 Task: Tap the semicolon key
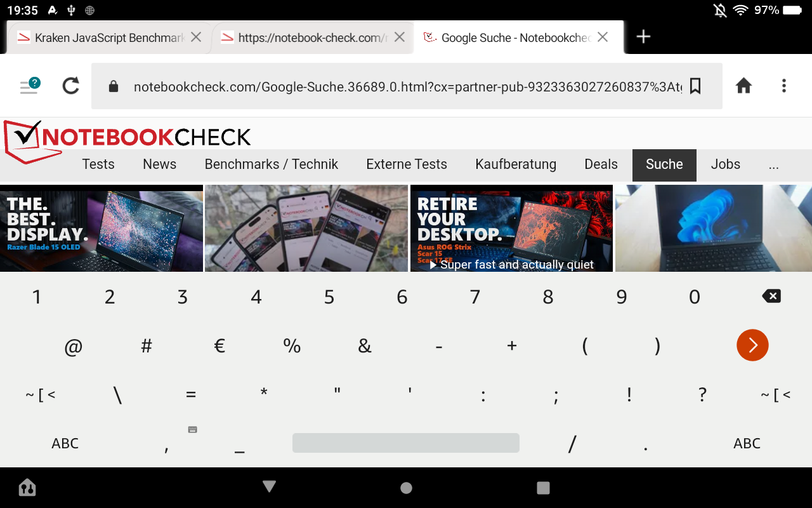[556, 396]
